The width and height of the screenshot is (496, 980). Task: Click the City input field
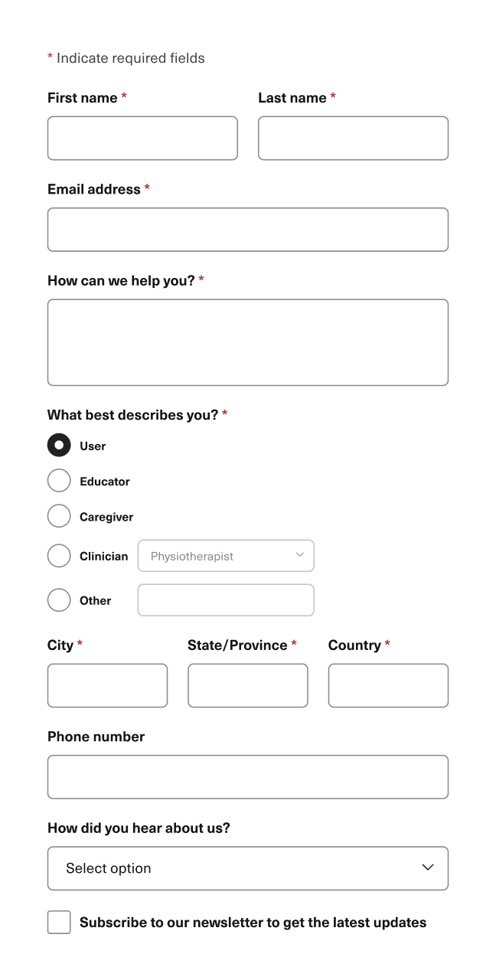point(107,685)
